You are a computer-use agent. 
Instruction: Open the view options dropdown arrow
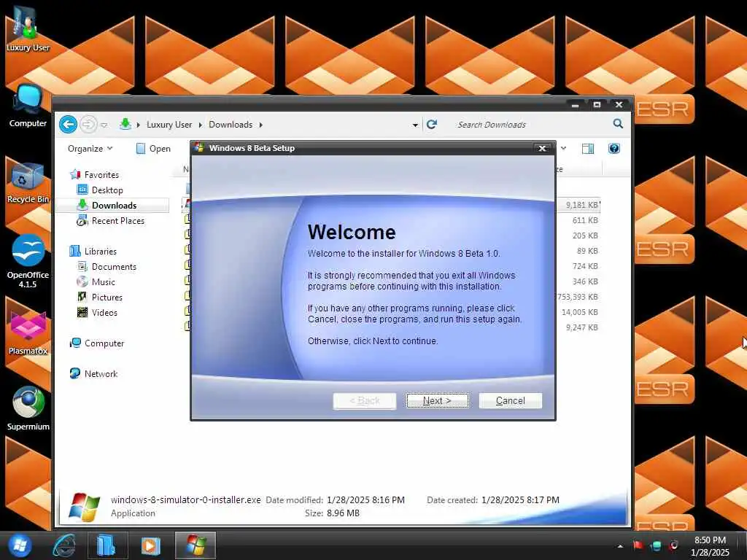564,148
